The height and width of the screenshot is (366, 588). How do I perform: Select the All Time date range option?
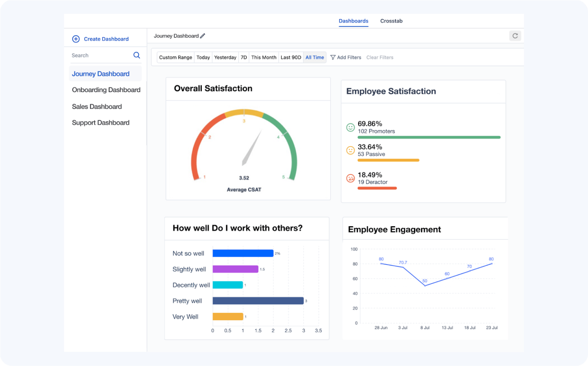[x=315, y=57]
